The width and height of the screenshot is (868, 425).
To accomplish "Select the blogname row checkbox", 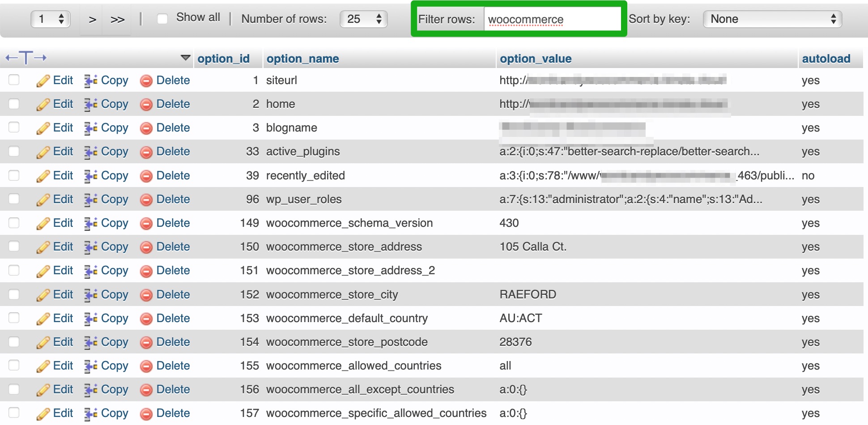I will click(x=14, y=127).
